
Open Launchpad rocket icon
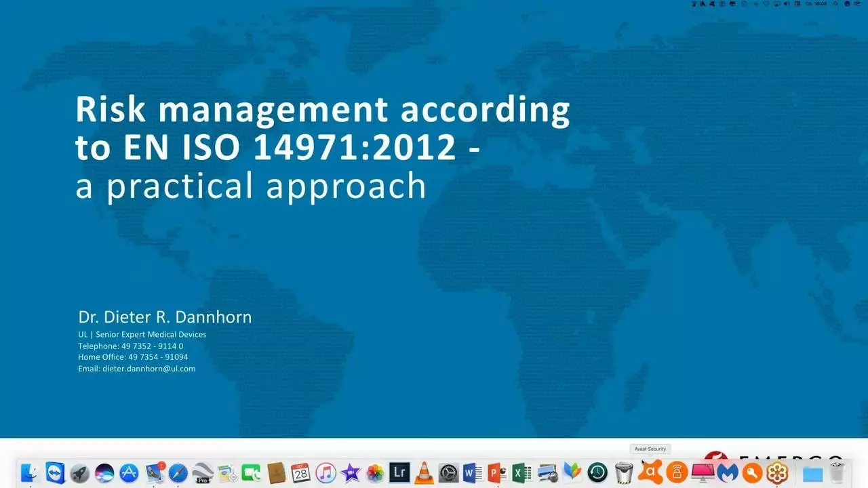pyautogui.click(x=80, y=472)
